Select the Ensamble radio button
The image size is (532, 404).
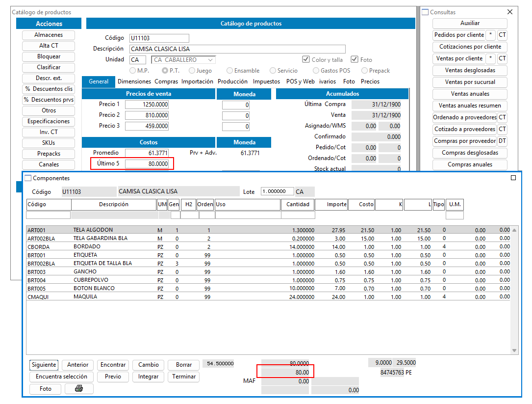229,70
